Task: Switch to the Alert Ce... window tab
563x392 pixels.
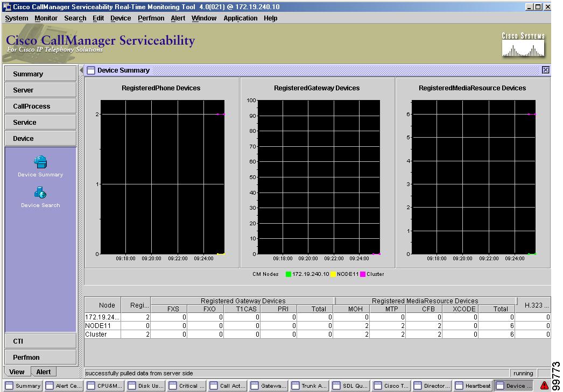Action: pyautogui.click(x=64, y=386)
